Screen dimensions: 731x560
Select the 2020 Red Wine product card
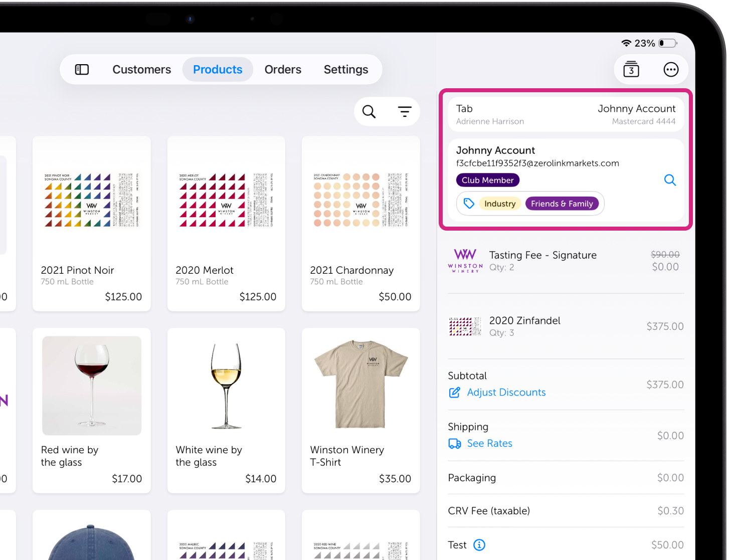pyautogui.click(x=361, y=535)
